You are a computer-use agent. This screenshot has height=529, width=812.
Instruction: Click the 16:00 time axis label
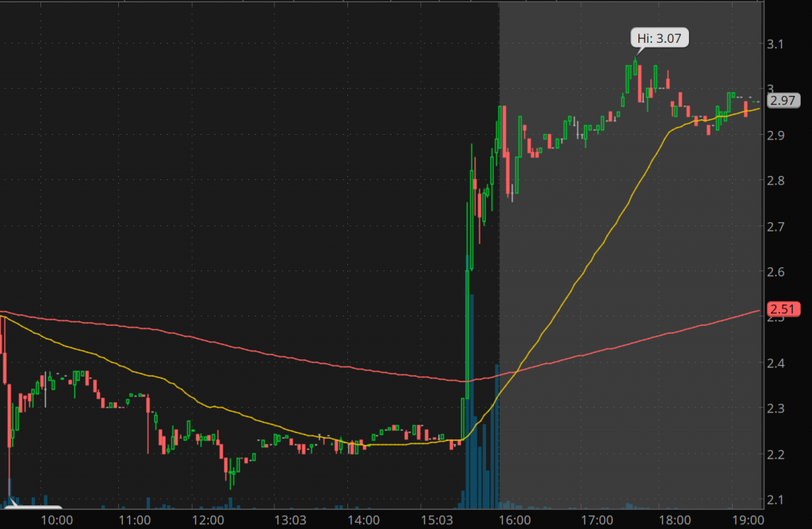click(x=515, y=520)
